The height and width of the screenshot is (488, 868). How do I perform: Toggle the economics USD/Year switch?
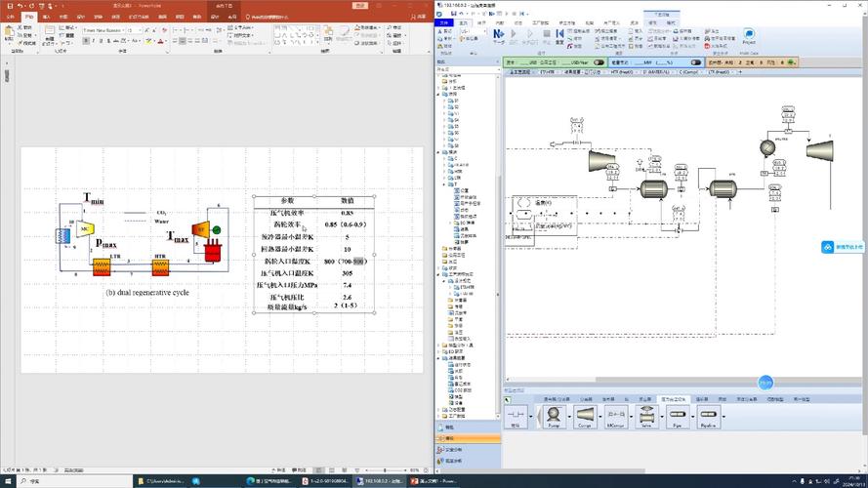click(599, 62)
